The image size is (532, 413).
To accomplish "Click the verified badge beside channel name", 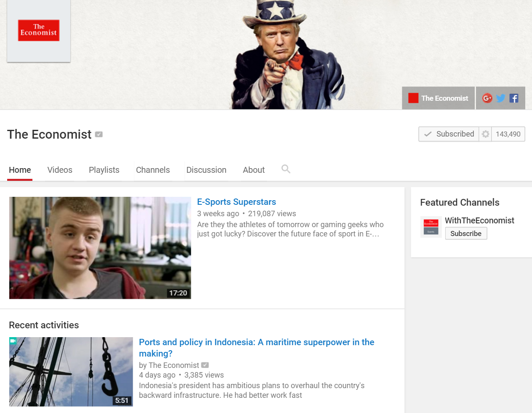I will coord(99,134).
